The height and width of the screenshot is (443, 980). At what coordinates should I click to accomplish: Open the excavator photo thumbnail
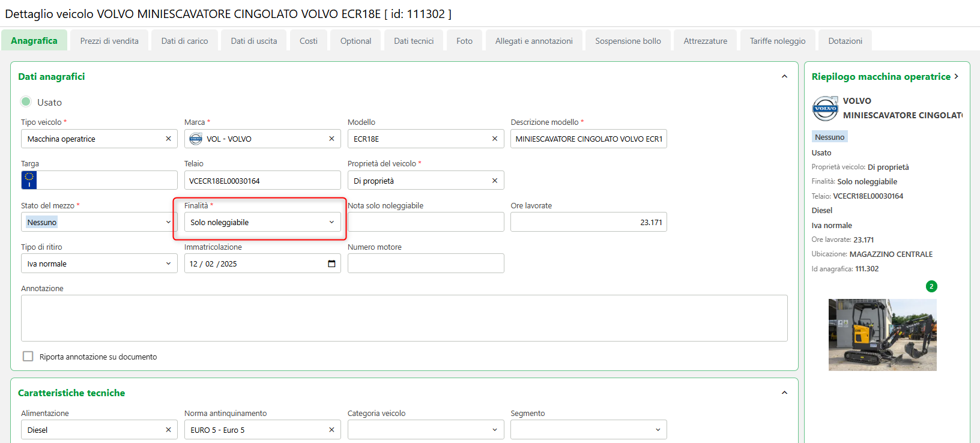pyautogui.click(x=882, y=335)
